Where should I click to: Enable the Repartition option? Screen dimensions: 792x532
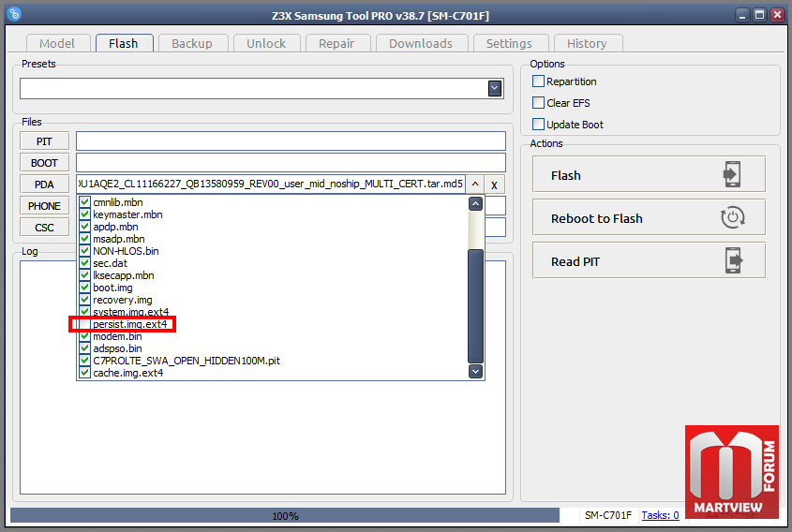coord(538,81)
